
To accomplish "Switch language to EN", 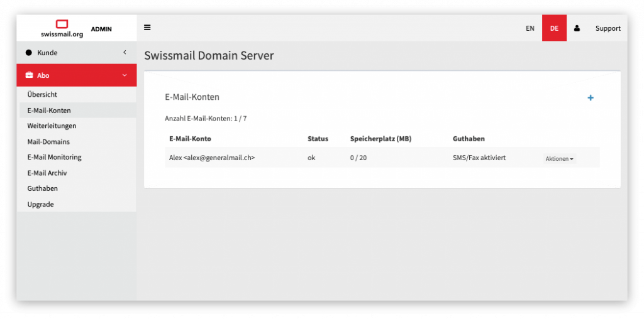I will point(530,28).
